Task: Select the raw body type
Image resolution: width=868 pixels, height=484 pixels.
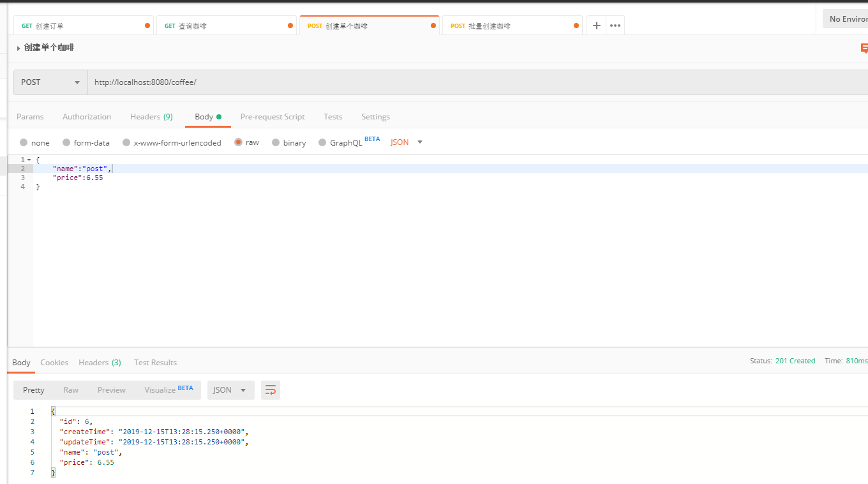Action: click(238, 142)
